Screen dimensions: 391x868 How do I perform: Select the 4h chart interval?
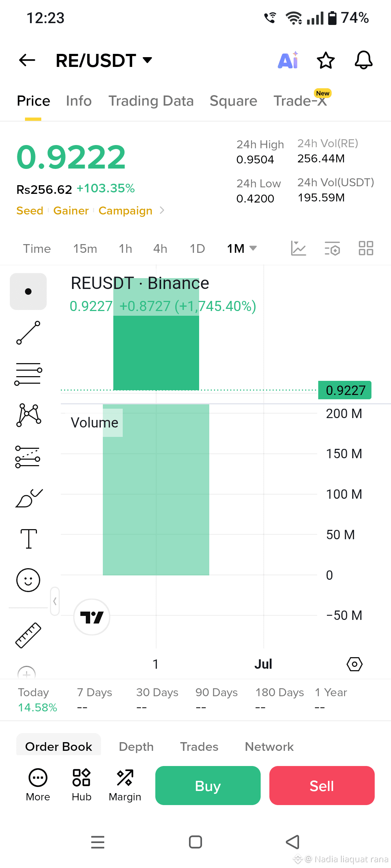[160, 249]
